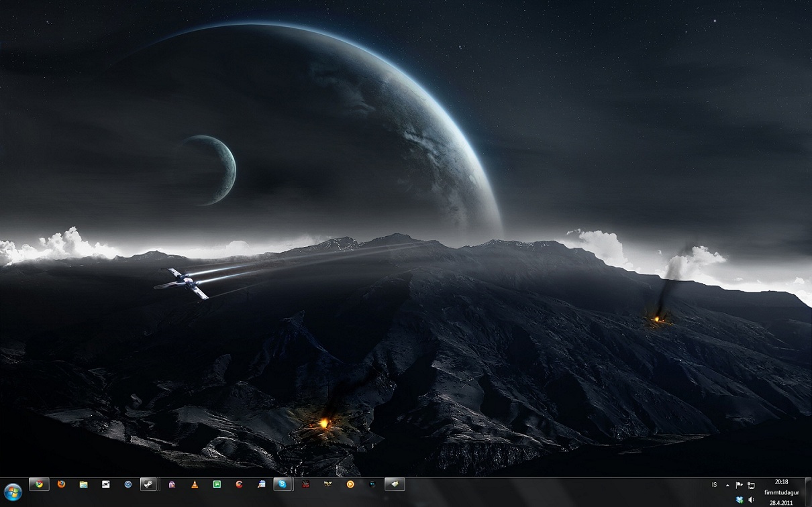Switch to the running Skype window
The width and height of the screenshot is (812, 507).
[283, 484]
